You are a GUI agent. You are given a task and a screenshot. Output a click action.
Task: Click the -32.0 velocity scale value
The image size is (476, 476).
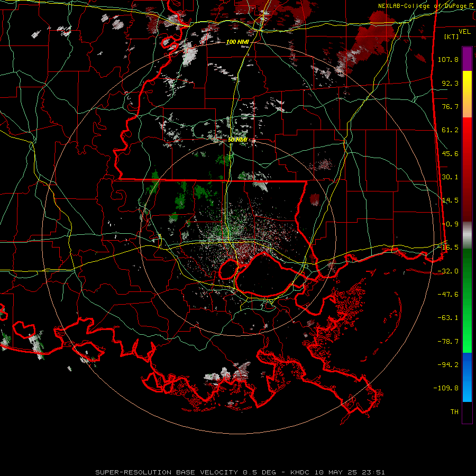(448, 271)
